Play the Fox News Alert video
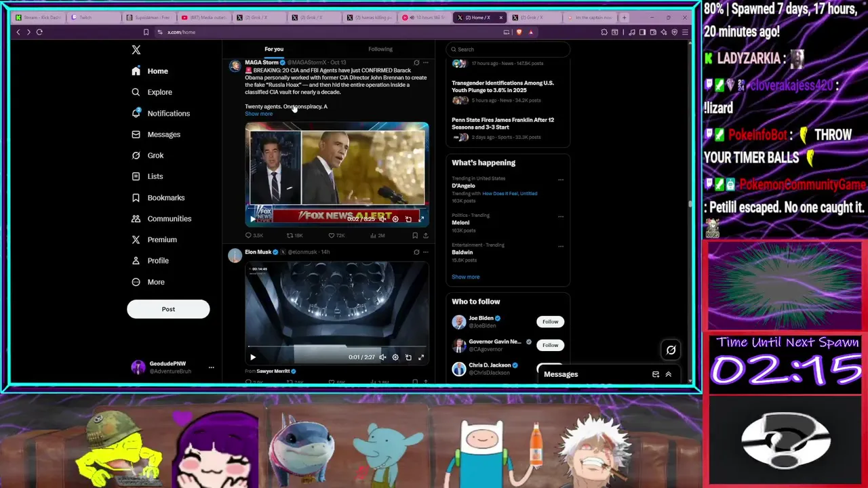Viewport: 868px width, 488px height. (x=253, y=219)
